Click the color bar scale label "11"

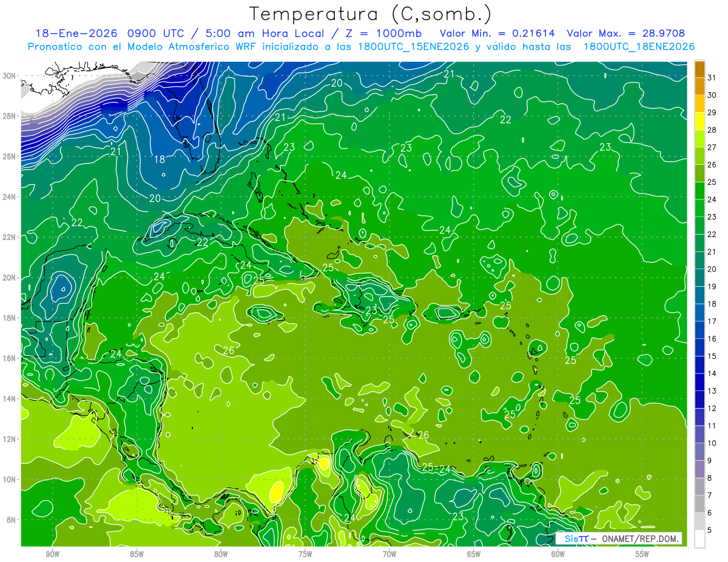[712, 426]
